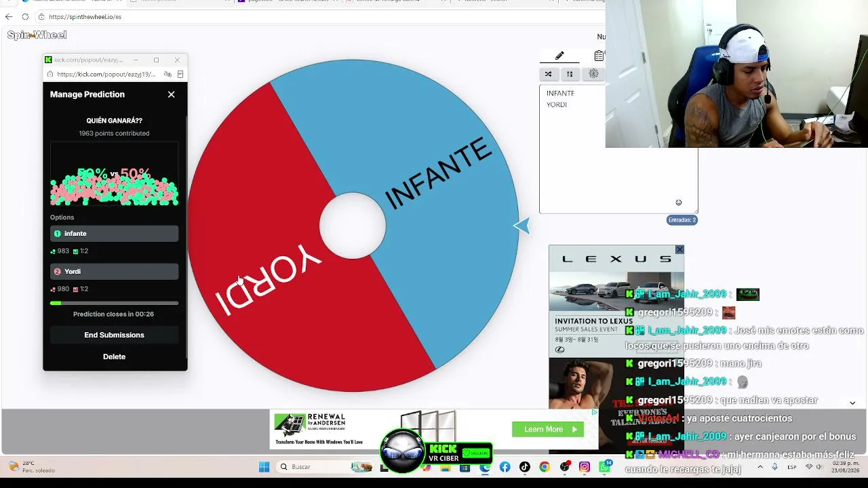Screen dimensions: 868x488
Task: Open Google Chrome from the taskbar
Action: (545, 467)
